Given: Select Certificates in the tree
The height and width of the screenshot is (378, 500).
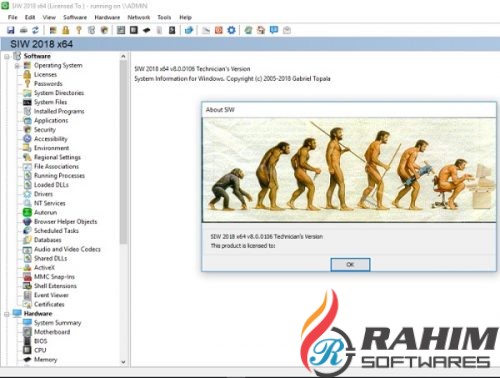Looking at the screenshot, I should coord(49,304).
